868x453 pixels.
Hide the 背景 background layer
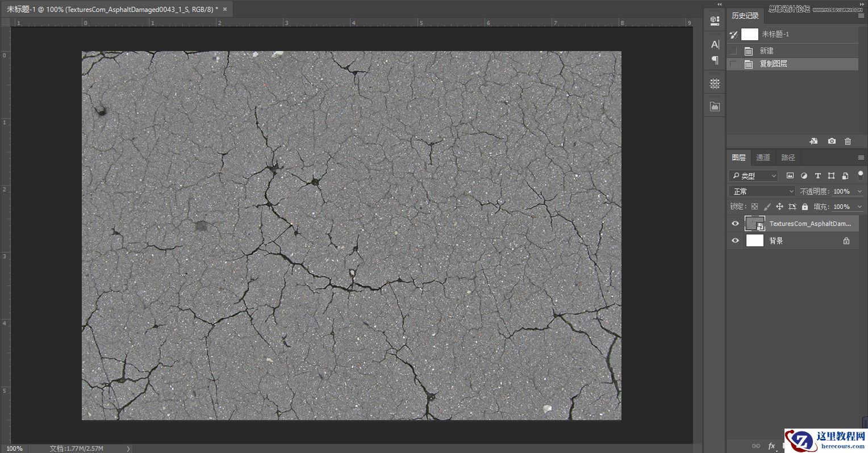[735, 240]
